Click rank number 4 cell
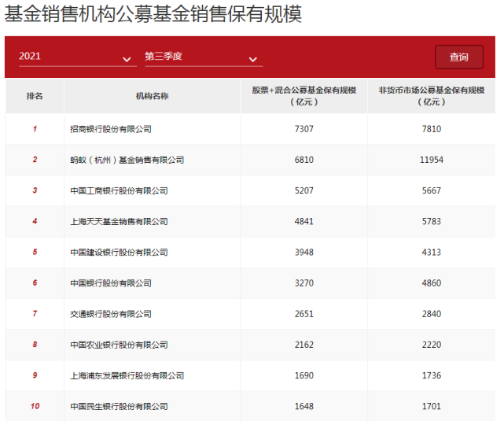504x421 pixels. tap(35, 222)
